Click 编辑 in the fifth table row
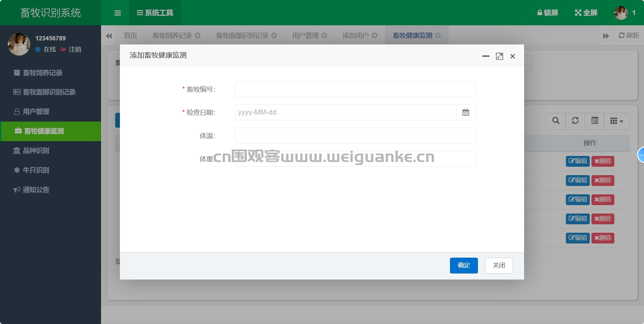 tap(578, 238)
